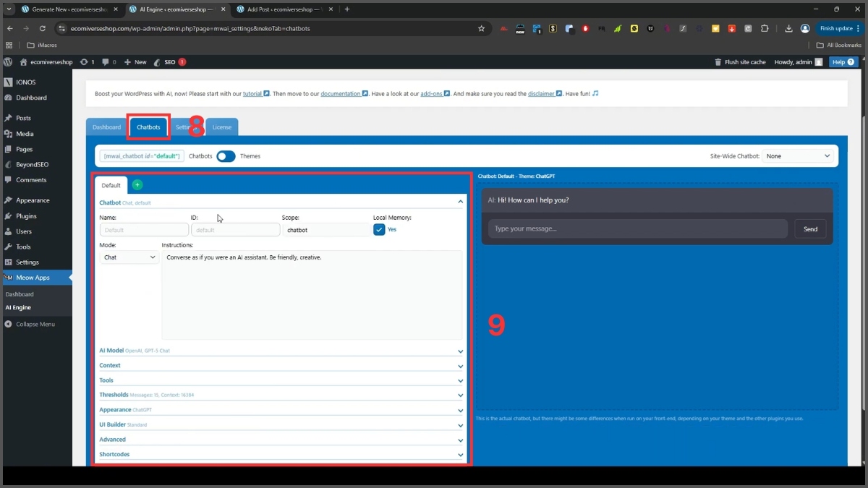Reload the page with browser refresh icon
The image size is (868, 488).
point(43,29)
